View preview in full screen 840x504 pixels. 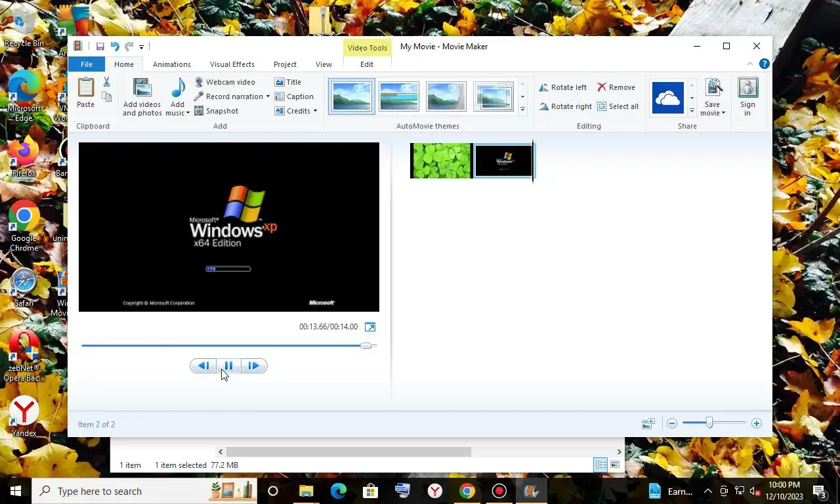coord(370,327)
